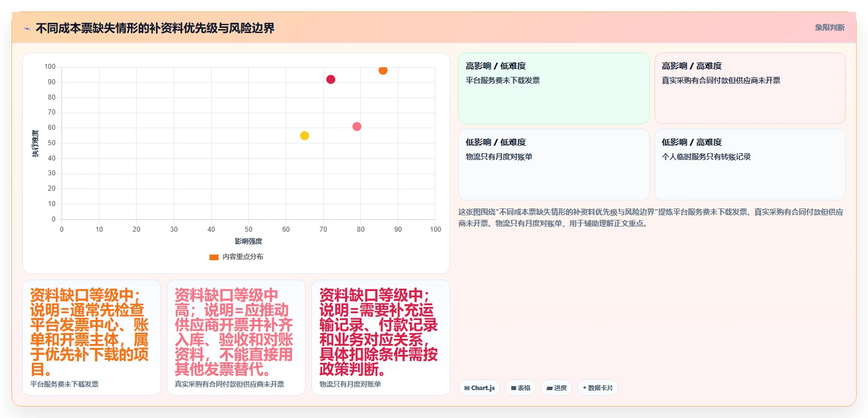Screen dimensions: 868x418
Task: Click the 数据卡片 tag chip
Action: [598, 388]
